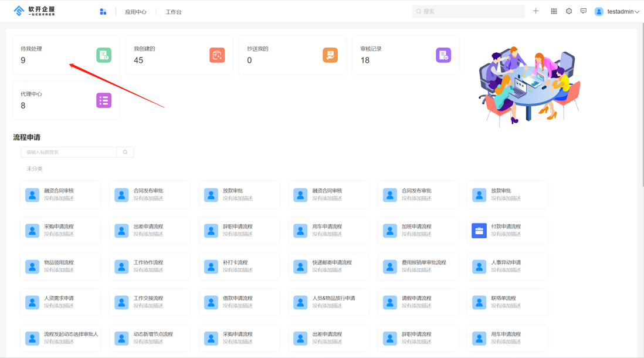Start the 借款申请流程 process

click(x=239, y=302)
